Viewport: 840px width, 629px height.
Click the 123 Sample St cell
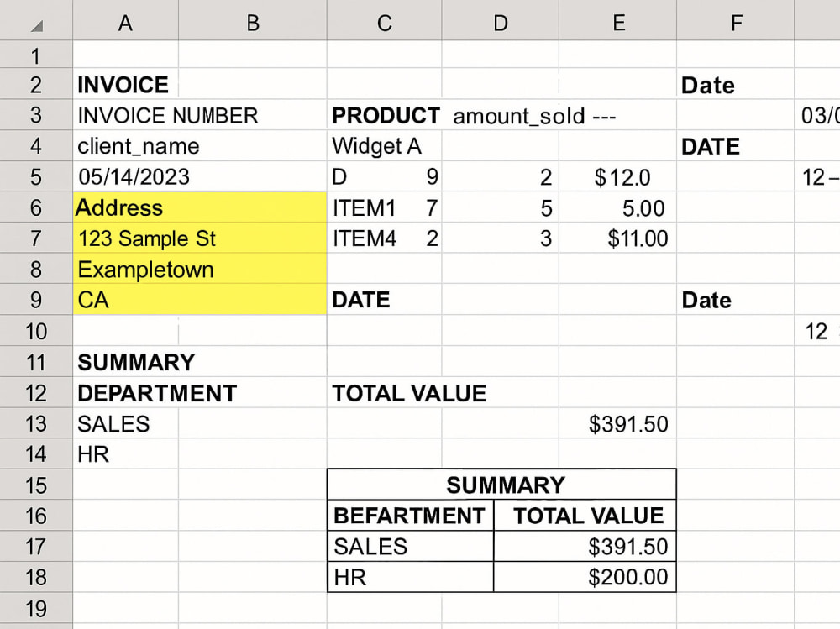point(200,238)
